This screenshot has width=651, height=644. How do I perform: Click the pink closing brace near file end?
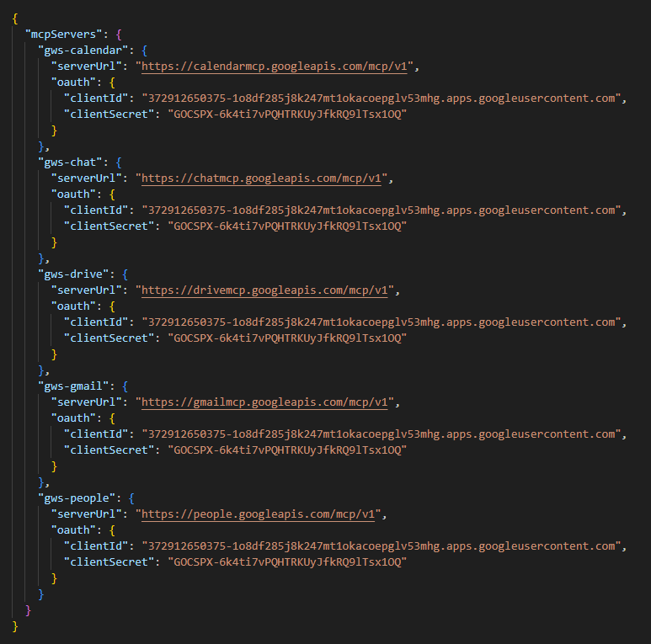coord(28,611)
